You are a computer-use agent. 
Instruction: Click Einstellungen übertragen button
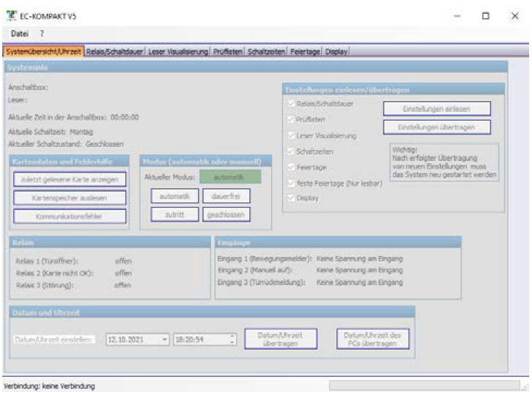[x=437, y=127]
